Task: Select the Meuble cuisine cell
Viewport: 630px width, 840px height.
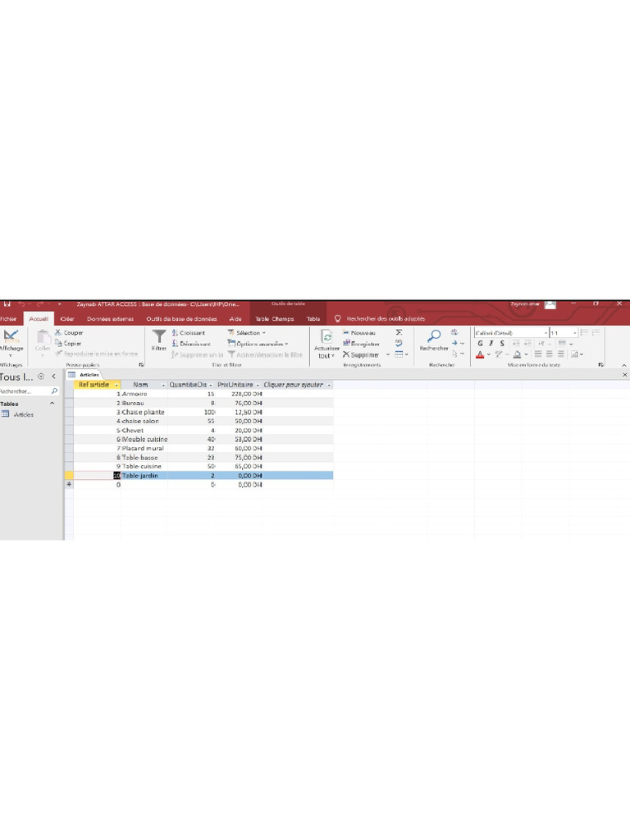Action: 144,440
